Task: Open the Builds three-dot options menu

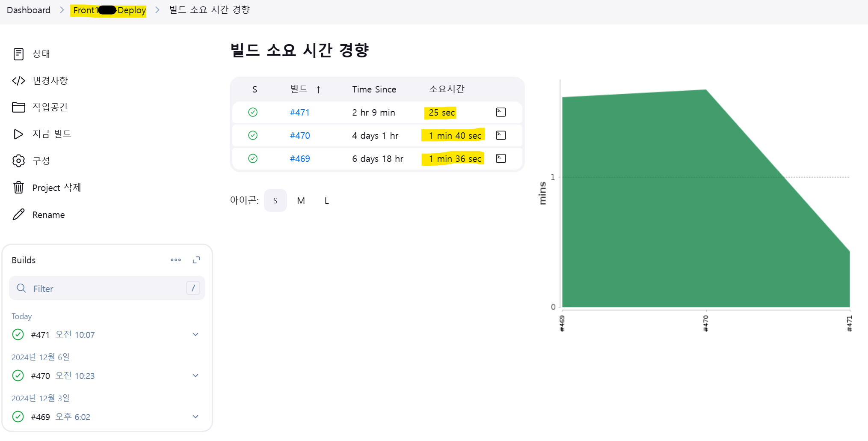Action: (176, 260)
